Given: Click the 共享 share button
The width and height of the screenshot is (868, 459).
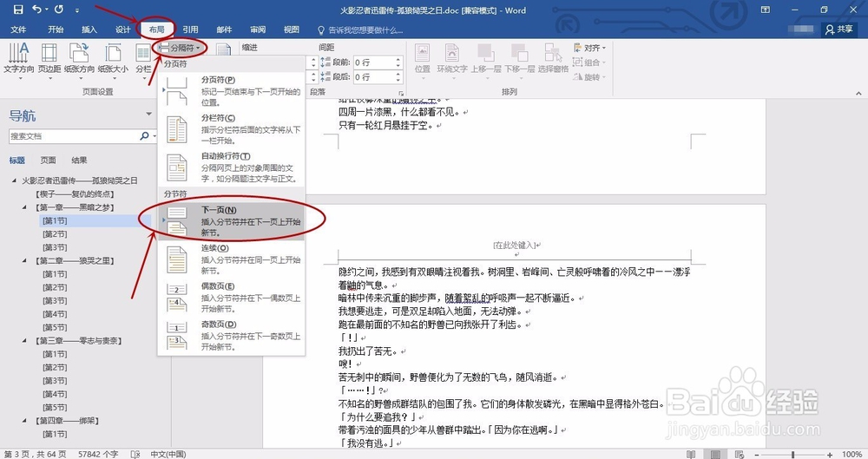Looking at the screenshot, I should pyautogui.click(x=838, y=30).
